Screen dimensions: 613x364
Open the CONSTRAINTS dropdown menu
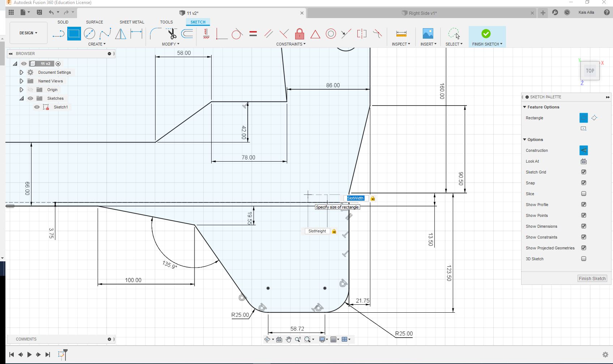click(x=291, y=44)
